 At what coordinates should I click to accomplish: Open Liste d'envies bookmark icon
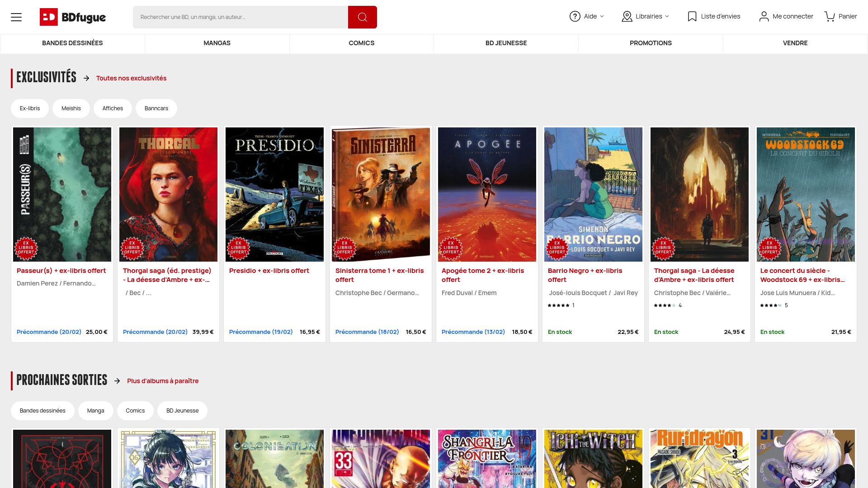(692, 17)
